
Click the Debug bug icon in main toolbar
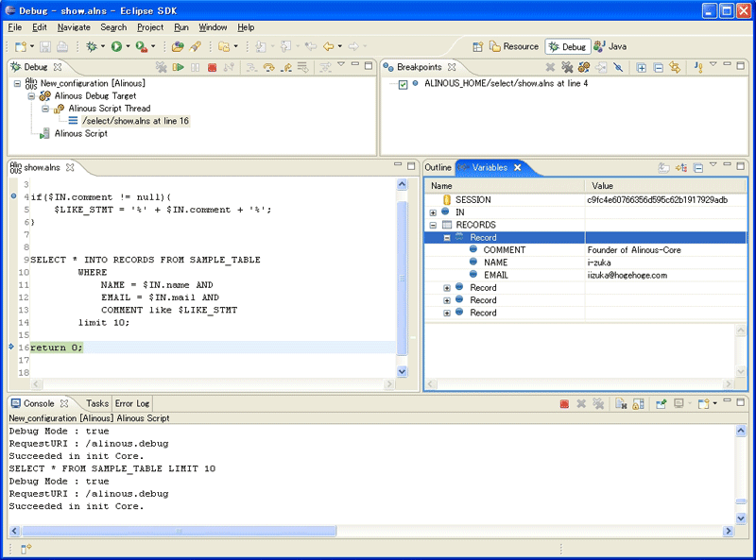click(x=92, y=46)
